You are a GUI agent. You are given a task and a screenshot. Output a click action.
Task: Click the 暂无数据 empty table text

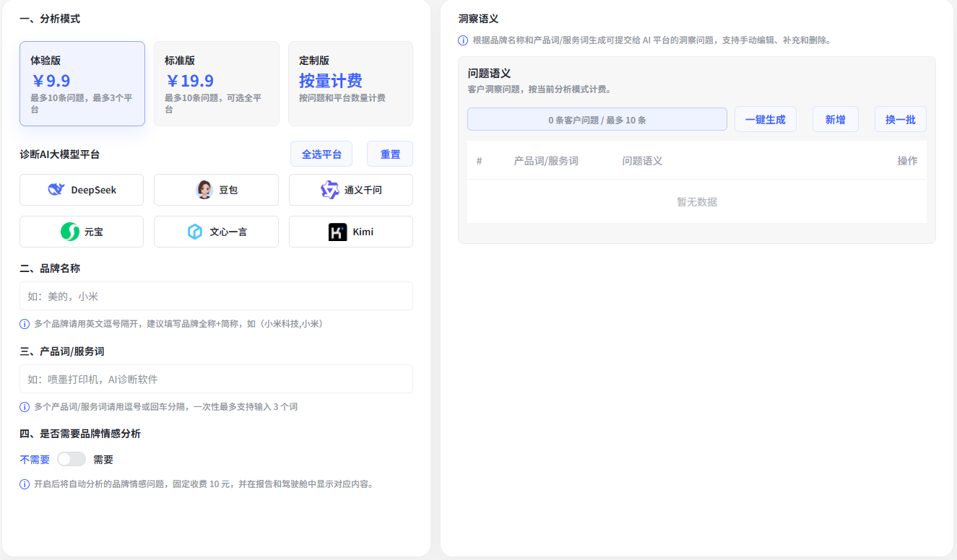pos(697,202)
